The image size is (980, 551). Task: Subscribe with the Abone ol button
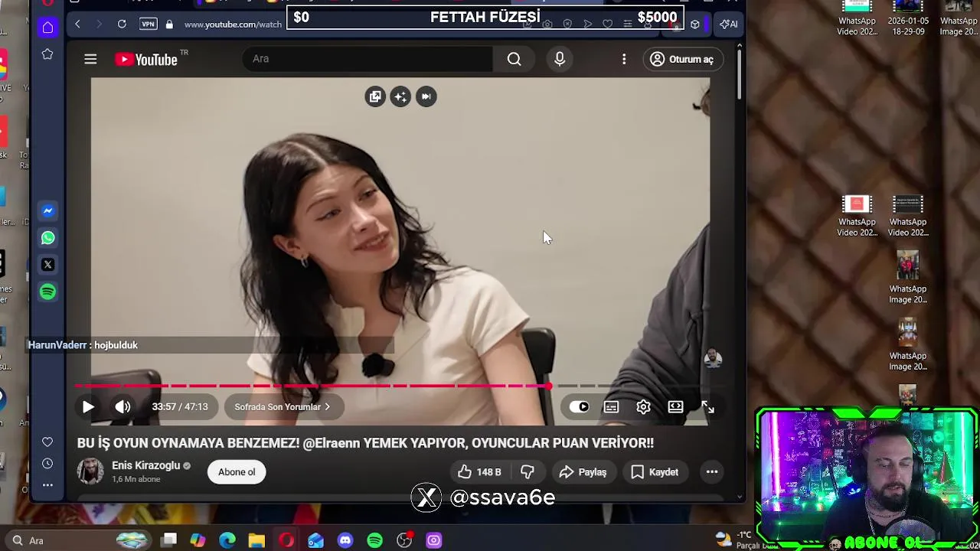coord(237,472)
